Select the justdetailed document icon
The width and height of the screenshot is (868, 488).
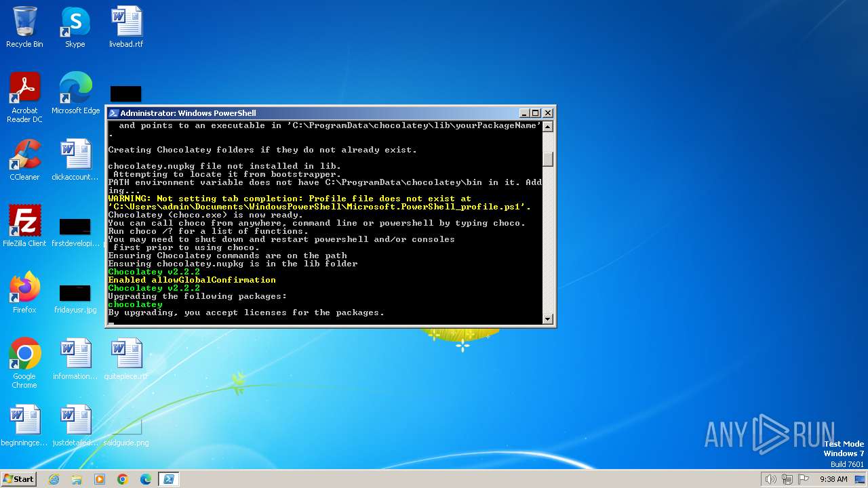(x=75, y=426)
